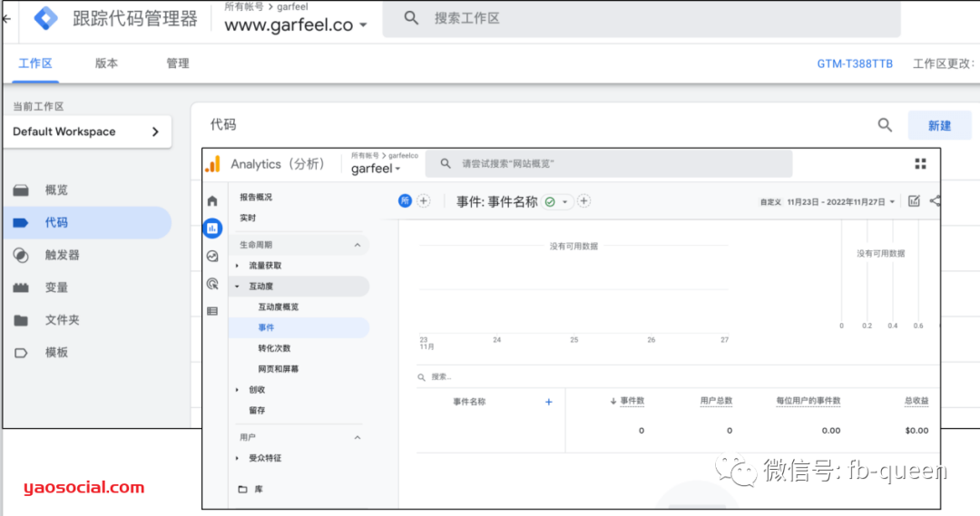Click 总收益 column header
Viewport: 980px width, 516px height.
pyautogui.click(x=916, y=401)
